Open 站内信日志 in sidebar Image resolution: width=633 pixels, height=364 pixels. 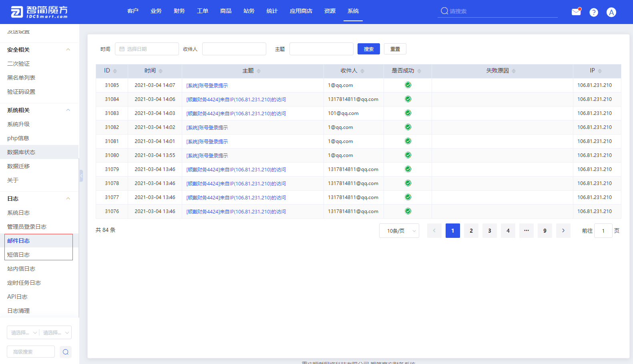click(21, 269)
